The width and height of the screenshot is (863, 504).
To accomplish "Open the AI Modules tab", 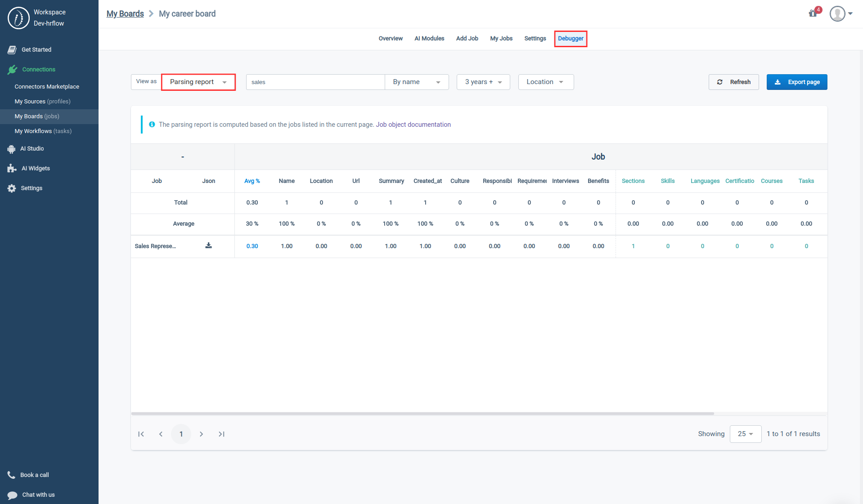I will [429, 39].
